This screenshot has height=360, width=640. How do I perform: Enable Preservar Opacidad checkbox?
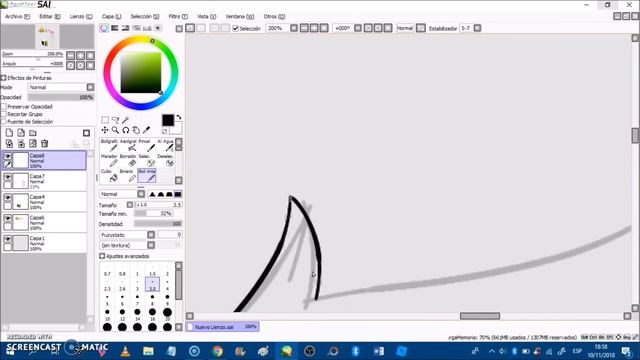[x=4, y=107]
